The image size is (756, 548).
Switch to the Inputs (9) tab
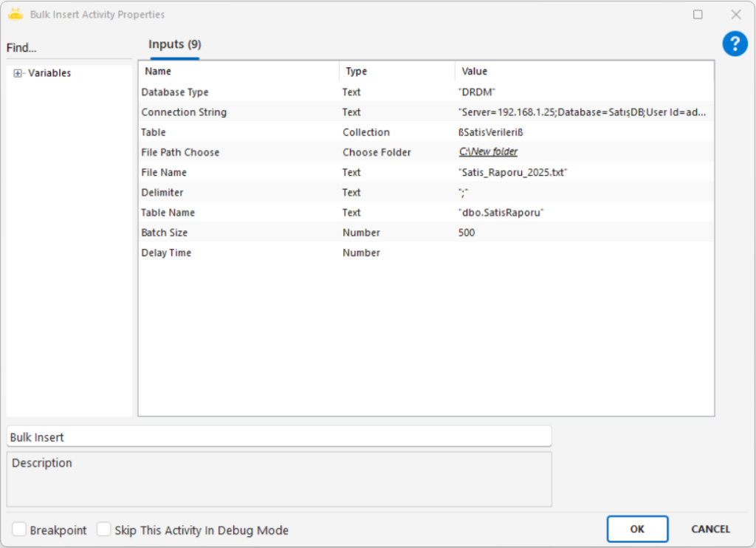coord(175,44)
